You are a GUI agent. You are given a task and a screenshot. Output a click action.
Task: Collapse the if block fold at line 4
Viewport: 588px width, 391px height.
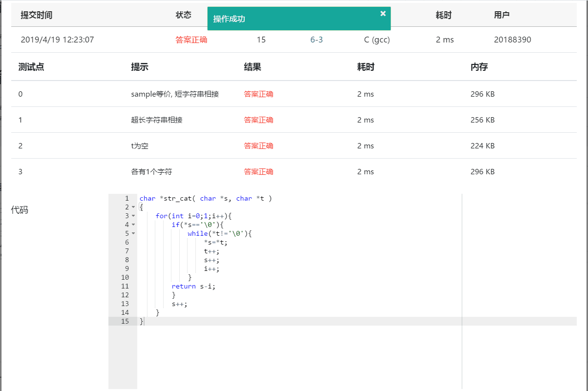(133, 225)
